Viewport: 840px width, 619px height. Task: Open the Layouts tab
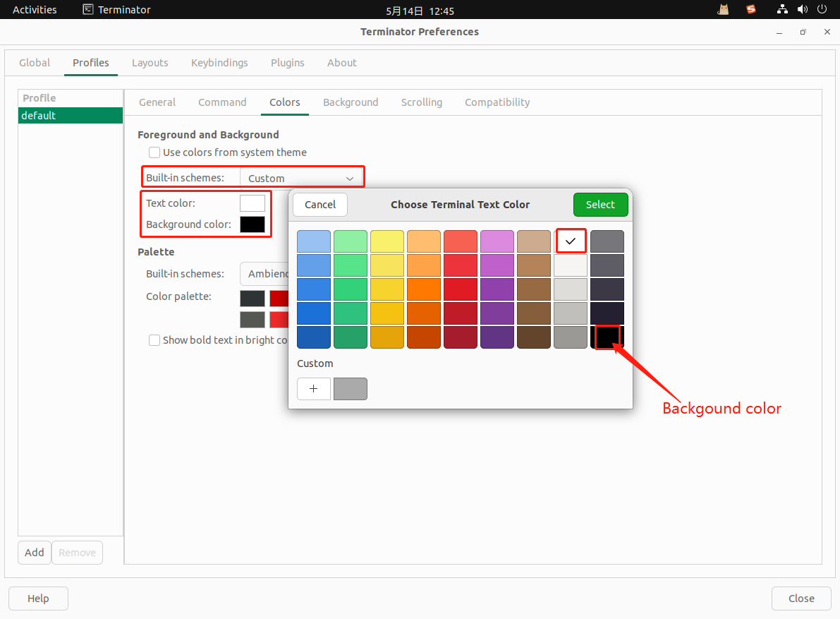(x=150, y=63)
